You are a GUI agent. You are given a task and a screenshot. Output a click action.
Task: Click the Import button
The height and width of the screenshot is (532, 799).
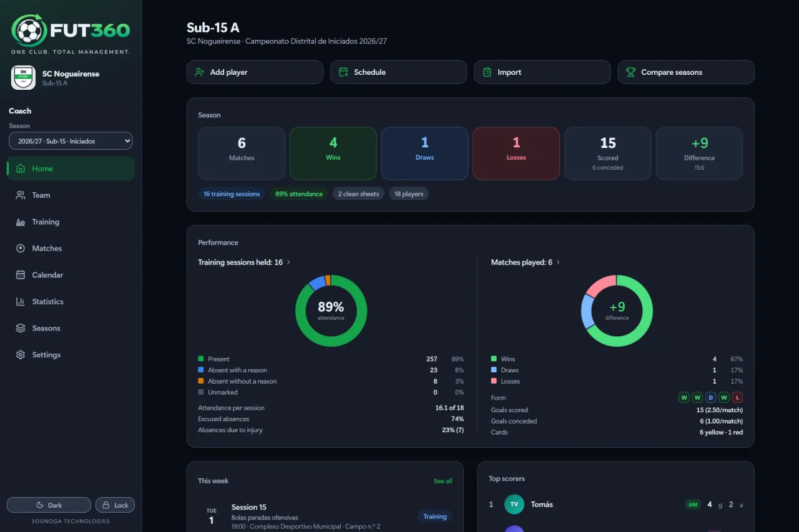[x=542, y=72]
